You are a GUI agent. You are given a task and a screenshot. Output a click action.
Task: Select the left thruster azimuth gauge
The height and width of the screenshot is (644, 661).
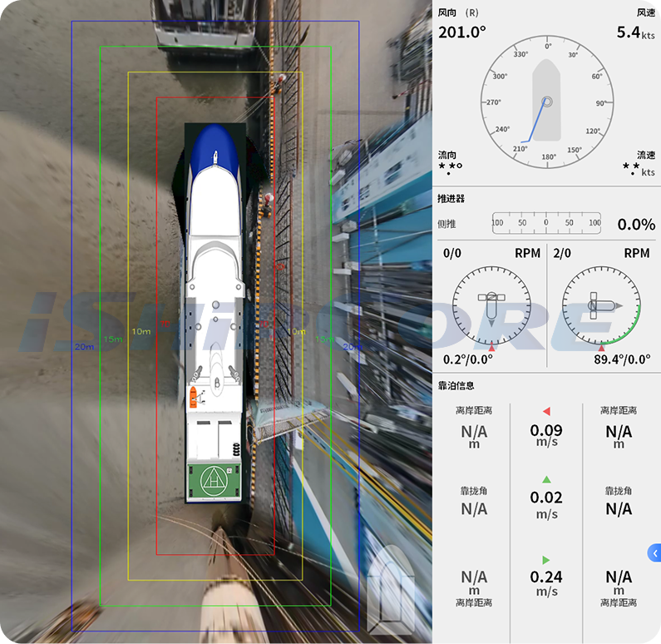(x=491, y=305)
